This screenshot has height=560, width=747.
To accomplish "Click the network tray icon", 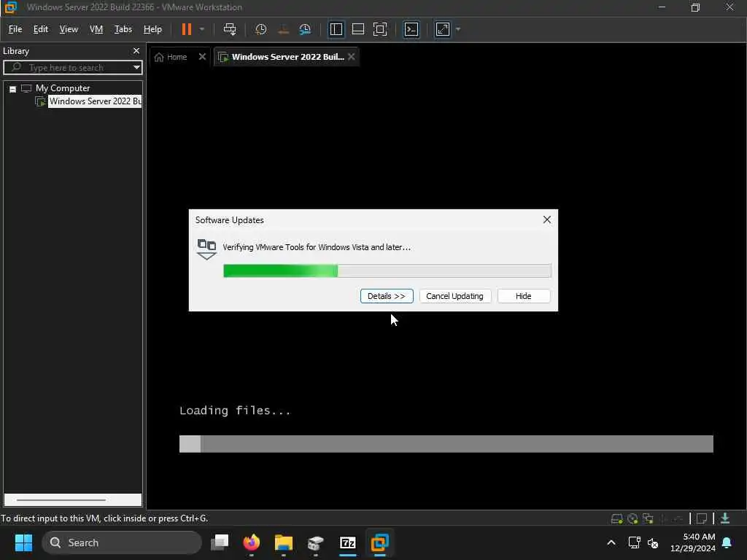I will (634, 542).
